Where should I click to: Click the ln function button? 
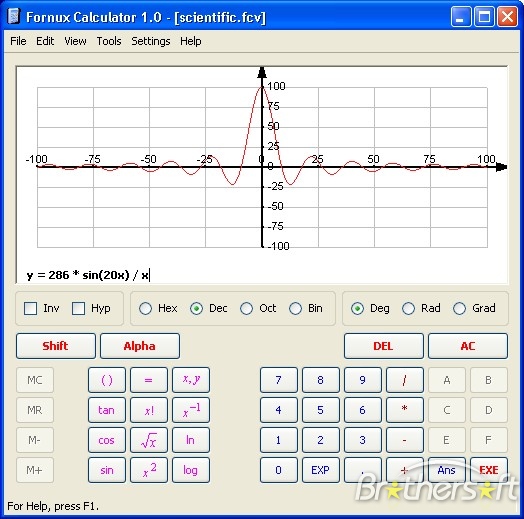[191, 440]
